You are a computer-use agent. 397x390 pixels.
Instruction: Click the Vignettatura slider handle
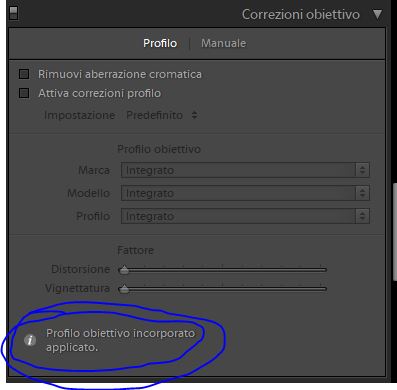tap(124, 289)
